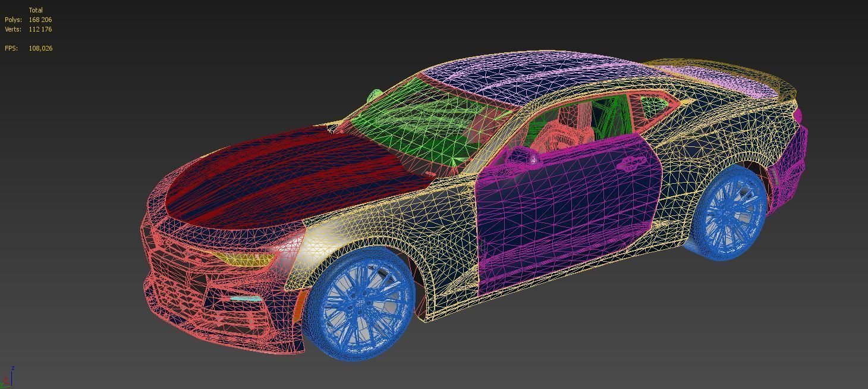Click the Polys value 168 206
This screenshot has width=868, height=389.
pyautogui.click(x=40, y=20)
